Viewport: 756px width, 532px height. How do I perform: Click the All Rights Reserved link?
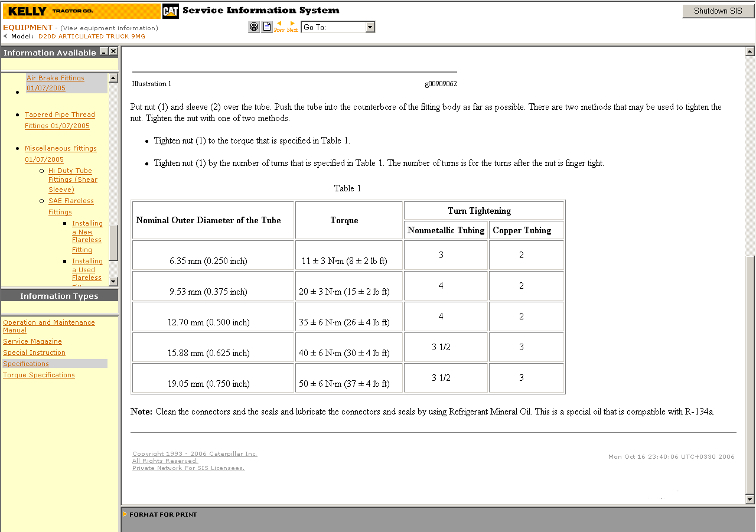[x=165, y=461]
